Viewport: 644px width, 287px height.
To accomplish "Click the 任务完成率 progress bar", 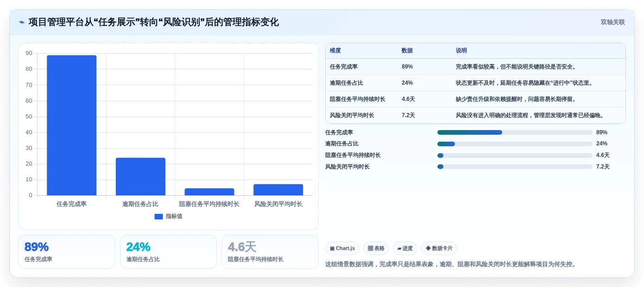I will pyautogui.click(x=515, y=132).
